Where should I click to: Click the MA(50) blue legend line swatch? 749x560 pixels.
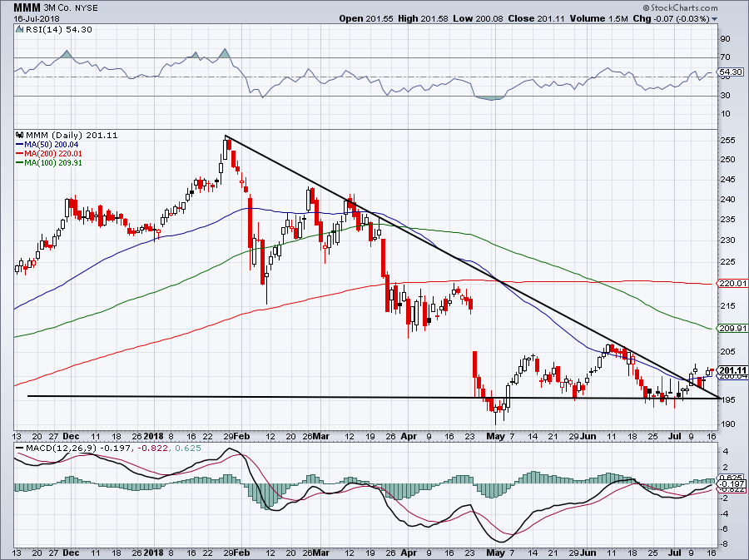point(20,145)
